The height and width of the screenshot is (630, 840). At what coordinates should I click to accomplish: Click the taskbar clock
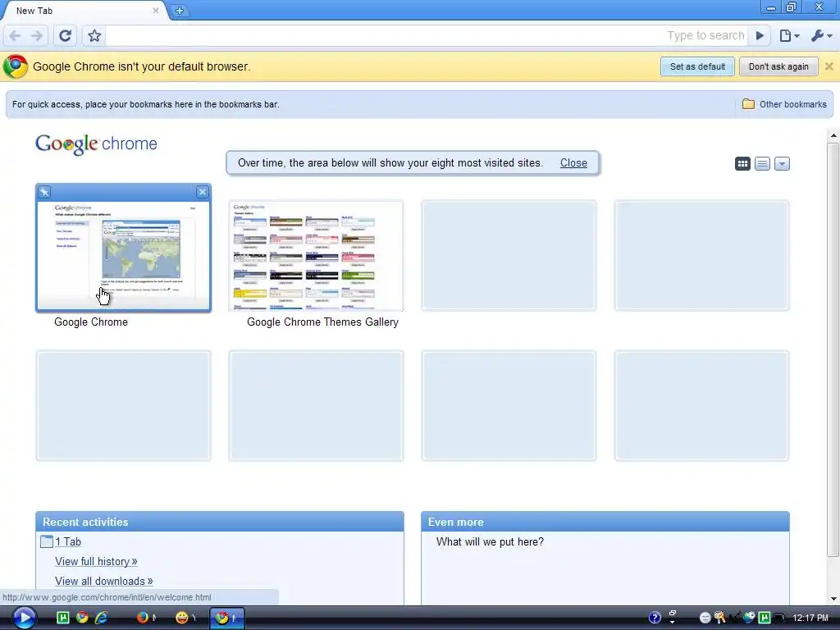coord(810,618)
